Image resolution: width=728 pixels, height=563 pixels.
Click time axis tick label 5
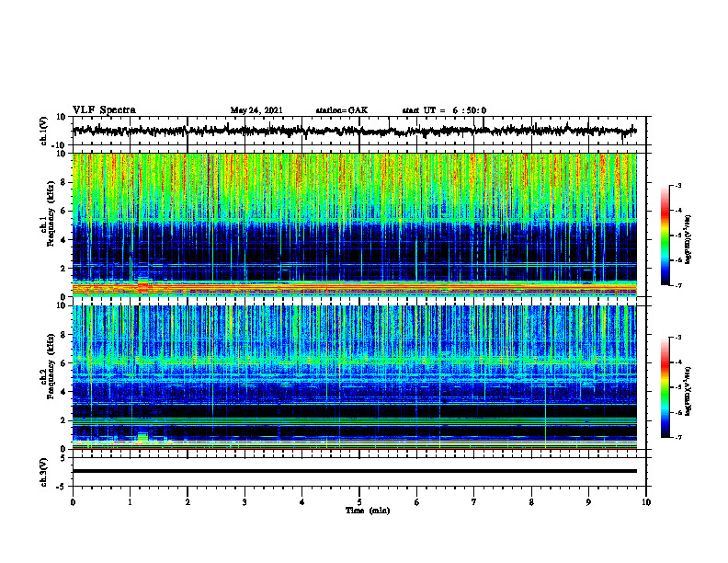pos(359,502)
